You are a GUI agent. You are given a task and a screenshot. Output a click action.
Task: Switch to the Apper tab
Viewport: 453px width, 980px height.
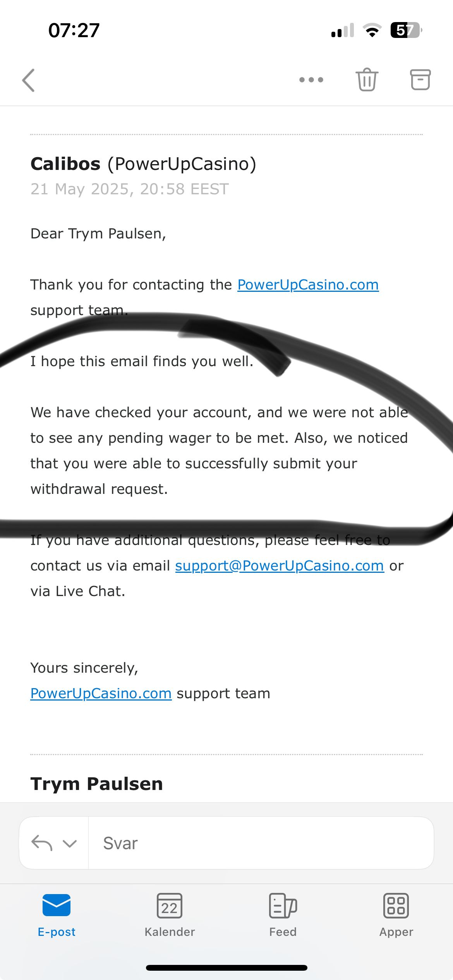pyautogui.click(x=396, y=915)
